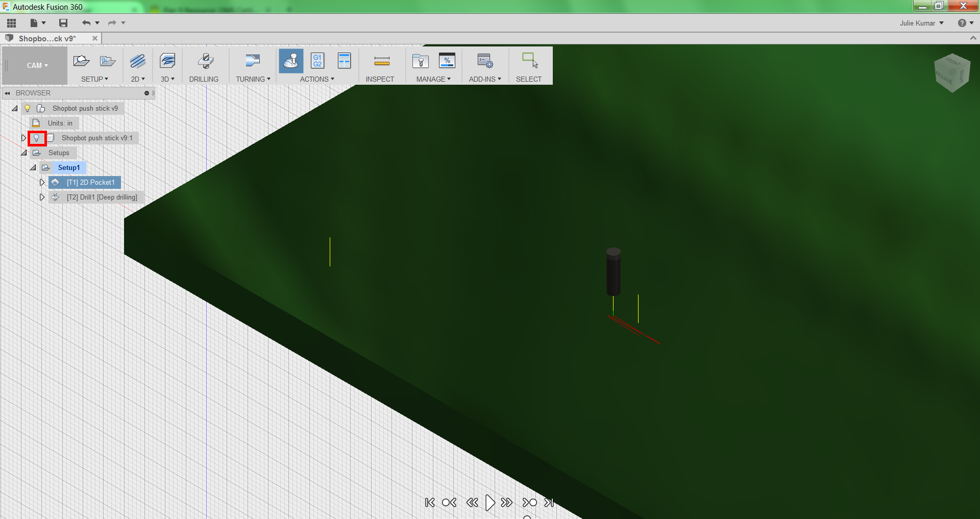
Task: Expand the Drill1 deep drilling operation
Action: (42, 197)
